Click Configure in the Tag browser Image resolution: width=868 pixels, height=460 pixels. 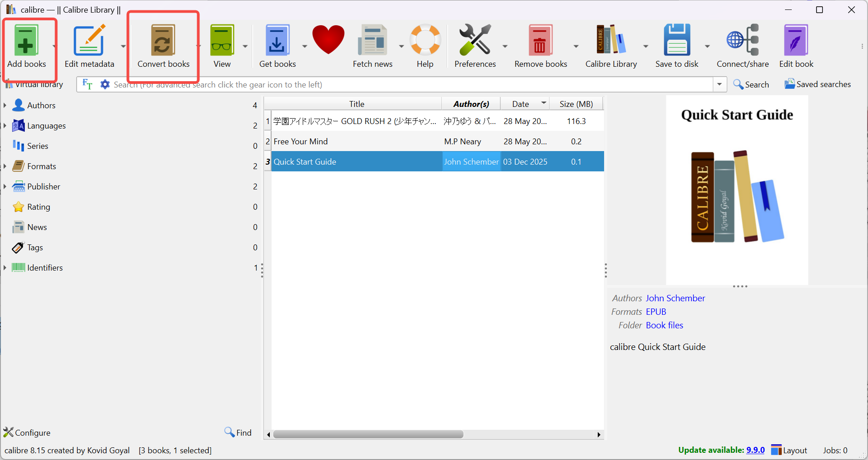click(27, 432)
